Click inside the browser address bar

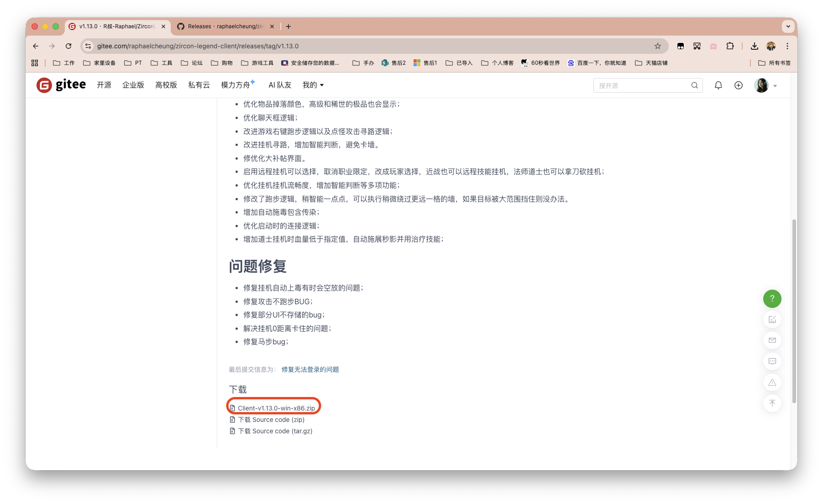coord(320,46)
